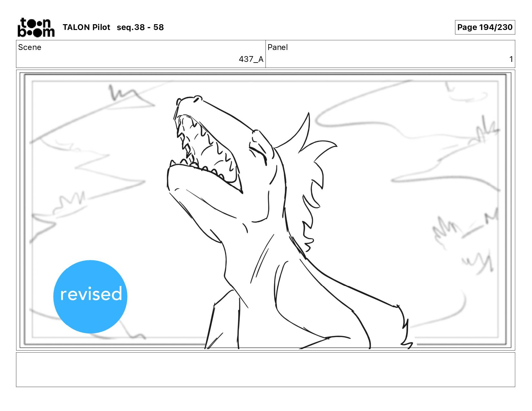This screenshot has width=532, height=411.
Task: Click the Toon Boom logo
Action: [36, 27]
